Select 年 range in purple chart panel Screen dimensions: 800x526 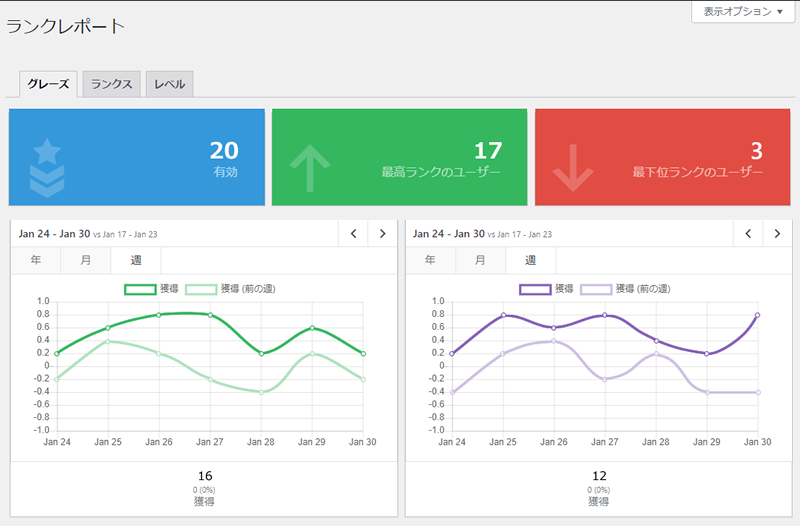tap(430, 260)
